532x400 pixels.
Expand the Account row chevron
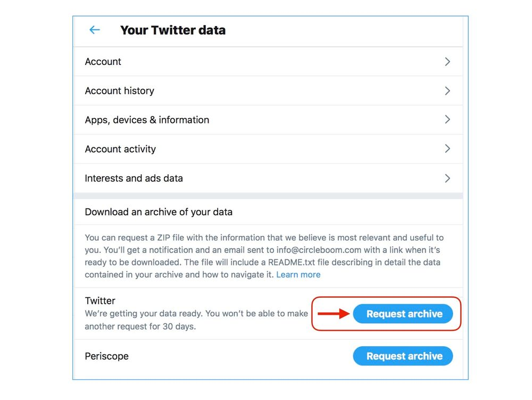tap(447, 61)
